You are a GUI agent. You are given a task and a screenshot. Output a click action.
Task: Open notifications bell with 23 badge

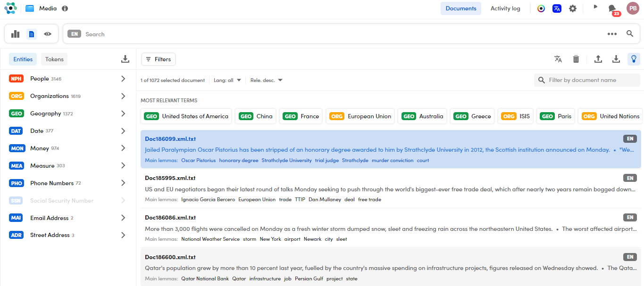point(612,8)
